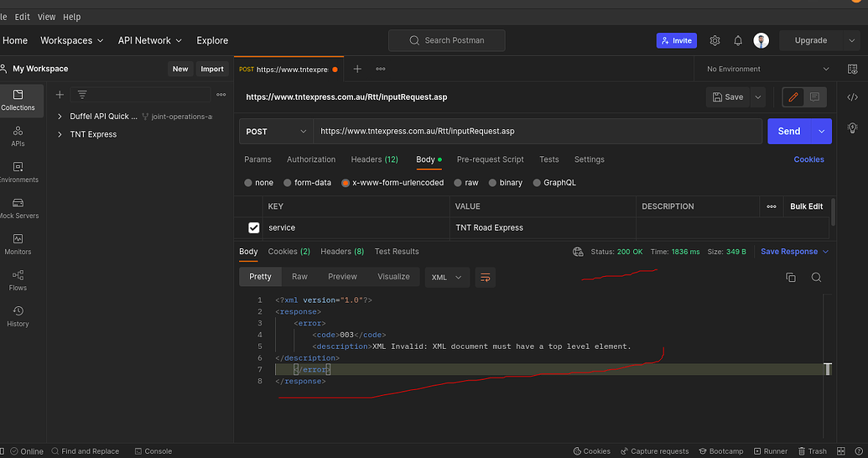Open the POST method dropdown
This screenshot has height=458, width=868.
point(276,132)
